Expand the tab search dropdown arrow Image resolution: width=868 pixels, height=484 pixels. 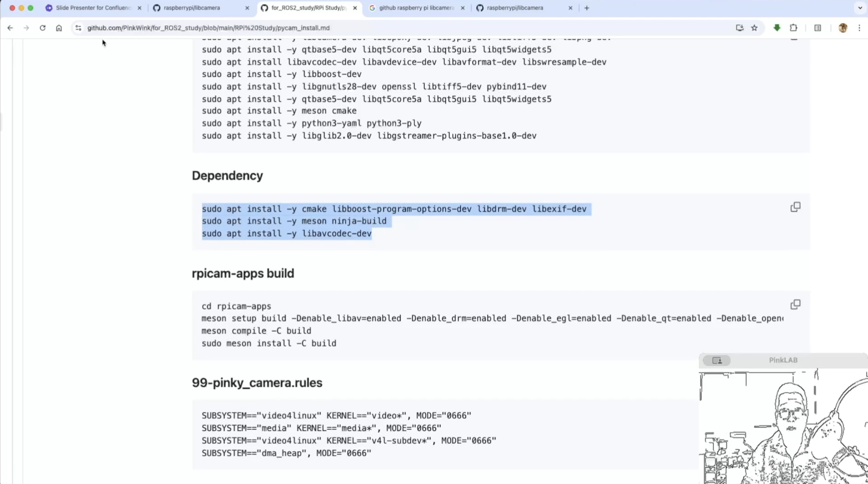pyautogui.click(x=860, y=8)
